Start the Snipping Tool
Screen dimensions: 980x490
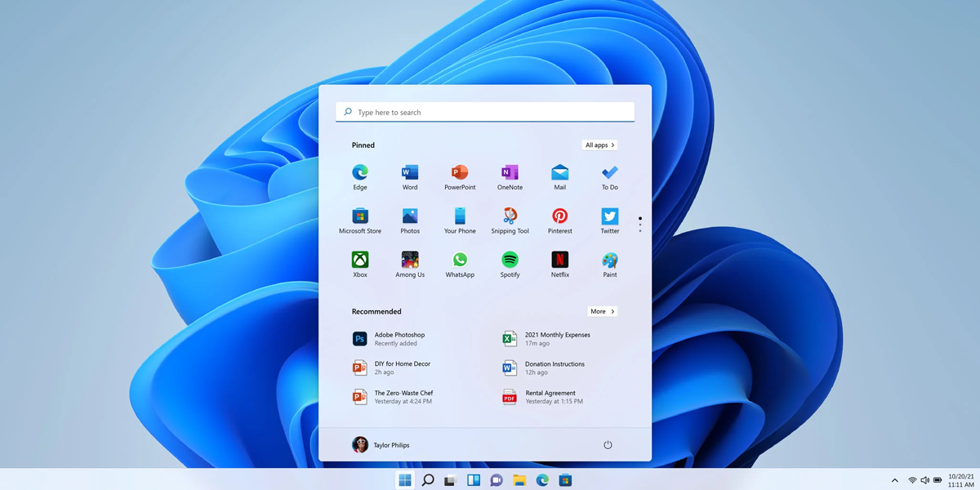510,220
